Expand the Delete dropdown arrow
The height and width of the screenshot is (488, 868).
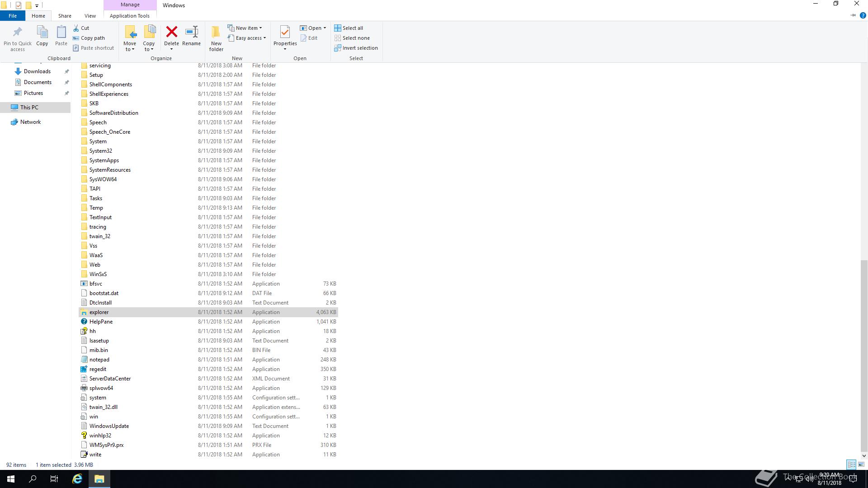(x=171, y=49)
